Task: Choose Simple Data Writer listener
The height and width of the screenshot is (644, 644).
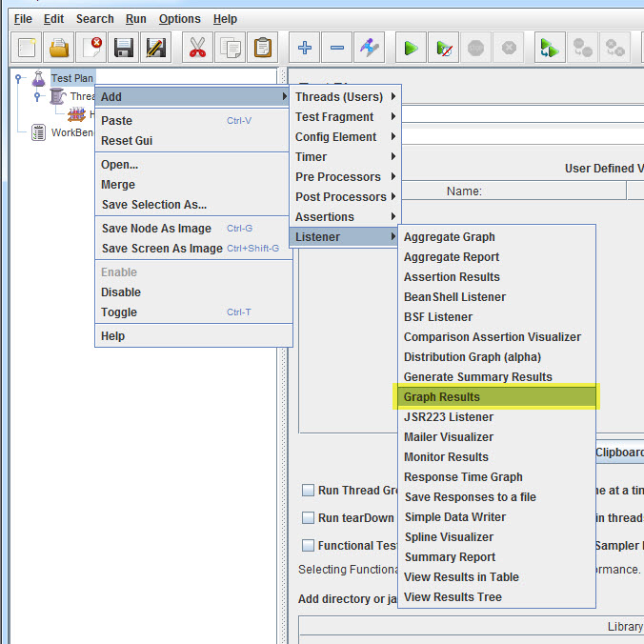Action: (x=496, y=516)
